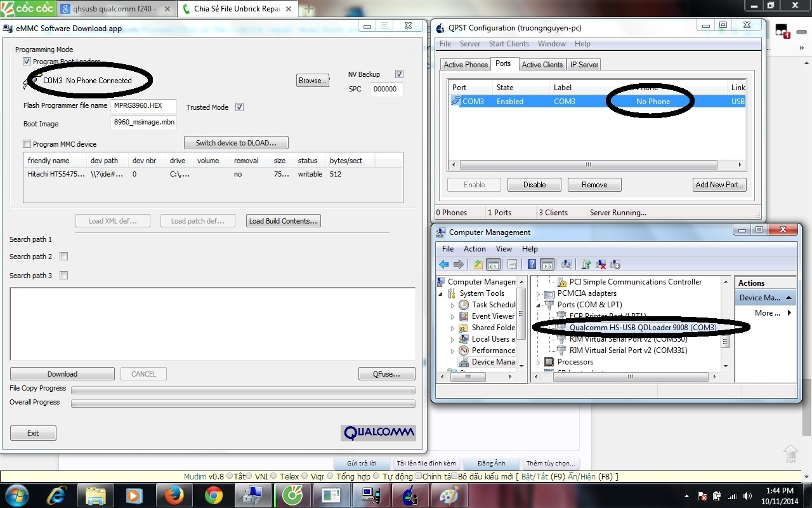Switch to IP Server tab
This screenshot has height=508, width=812.
(584, 64)
